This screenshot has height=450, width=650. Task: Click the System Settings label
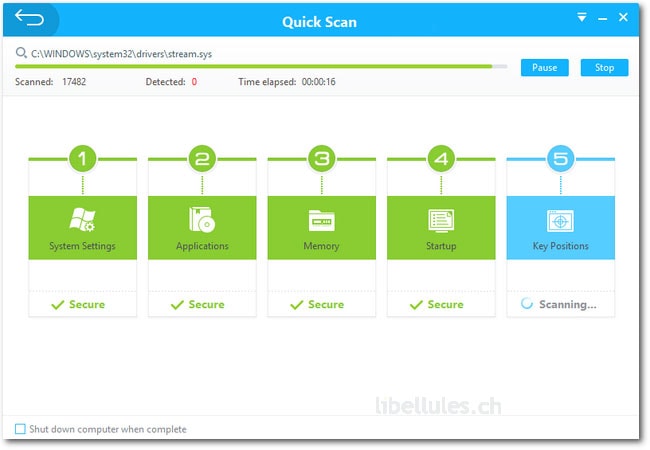pyautogui.click(x=82, y=246)
